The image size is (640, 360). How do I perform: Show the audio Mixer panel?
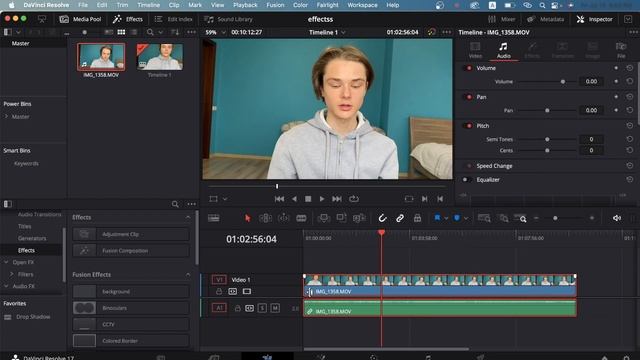click(x=502, y=19)
